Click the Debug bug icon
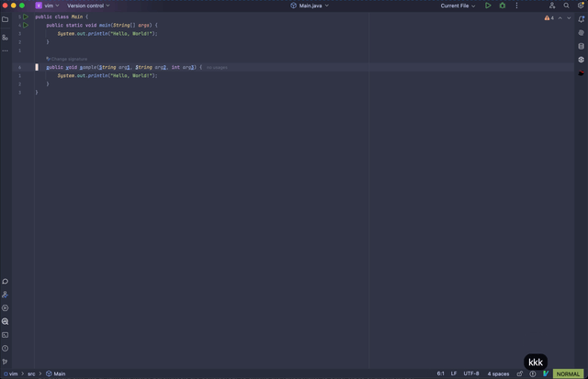The image size is (588, 379). point(502,6)
